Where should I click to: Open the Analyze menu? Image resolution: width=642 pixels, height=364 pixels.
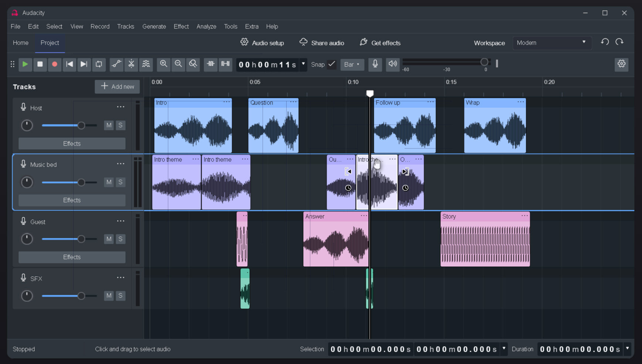click(206, 27)
